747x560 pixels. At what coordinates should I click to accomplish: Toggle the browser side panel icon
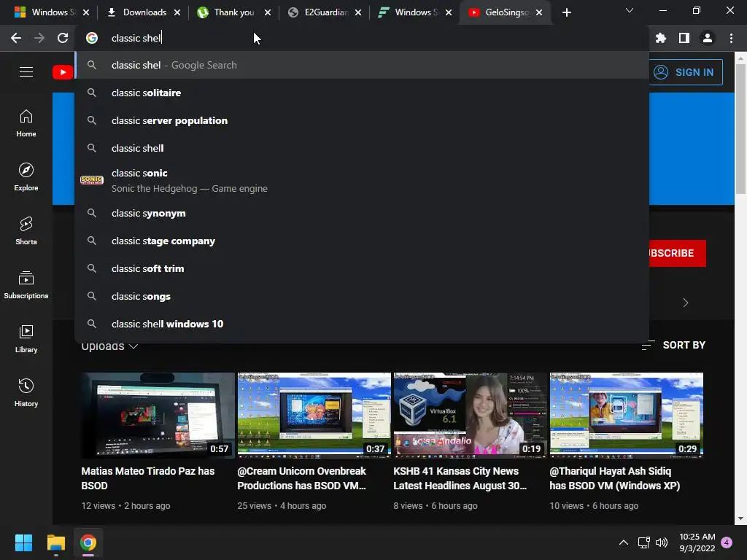(x=684, y=38)
